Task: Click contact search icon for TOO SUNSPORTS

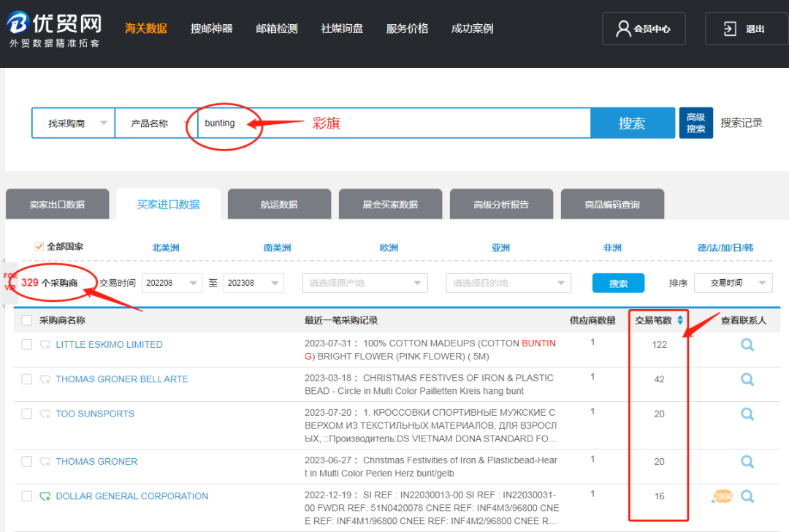Action: (x=747, y=414)
